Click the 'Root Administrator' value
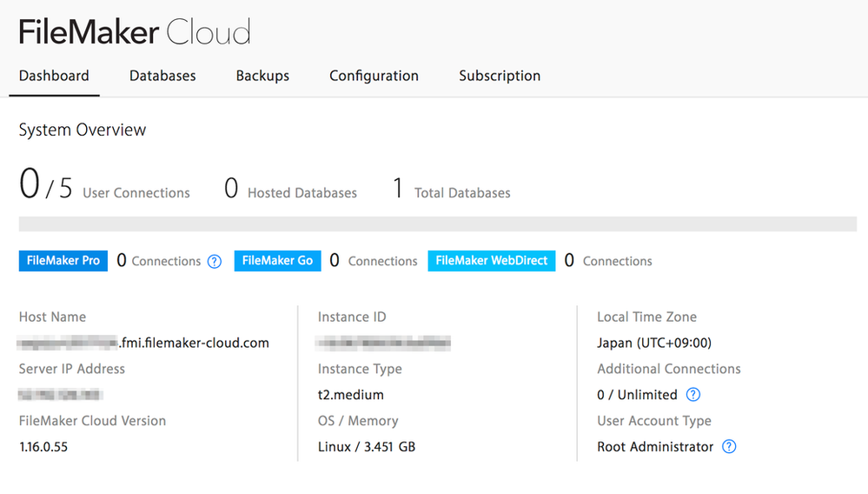 coord(655,447)
